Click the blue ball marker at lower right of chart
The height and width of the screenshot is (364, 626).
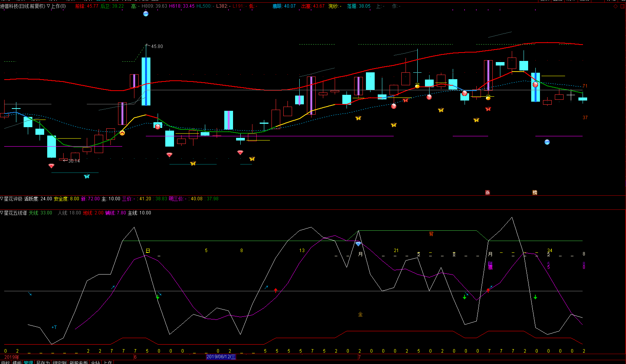(547, 142)
